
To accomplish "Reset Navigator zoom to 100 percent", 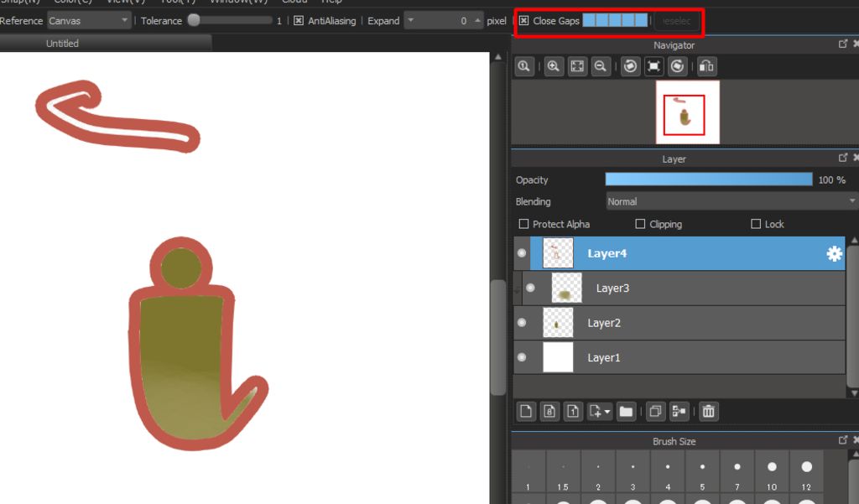I will pos(524,66).
